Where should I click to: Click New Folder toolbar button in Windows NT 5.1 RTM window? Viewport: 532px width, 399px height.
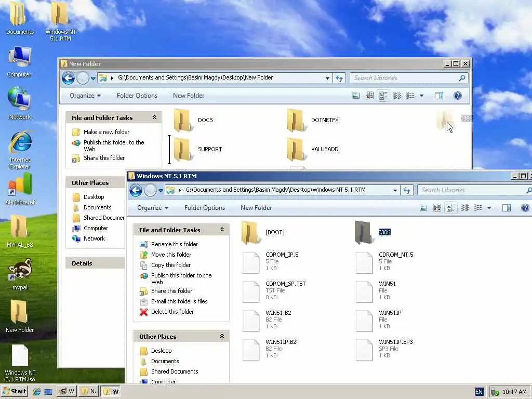click(x=256, y=208)
